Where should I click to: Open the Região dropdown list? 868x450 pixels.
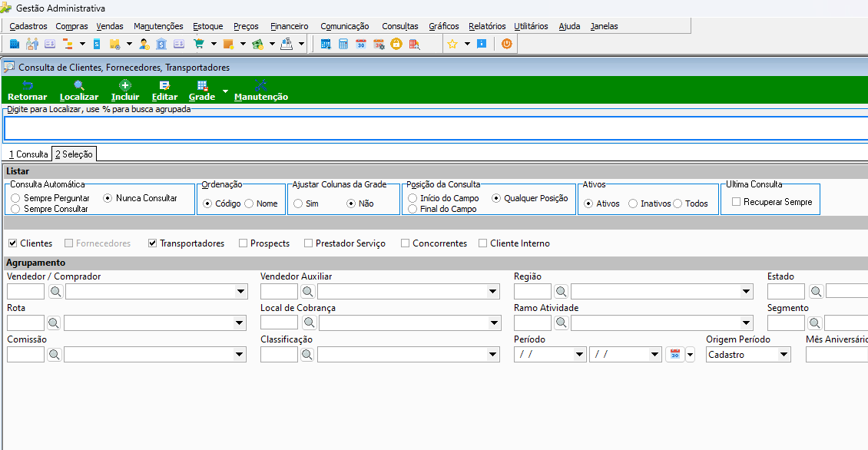(746, 291)
